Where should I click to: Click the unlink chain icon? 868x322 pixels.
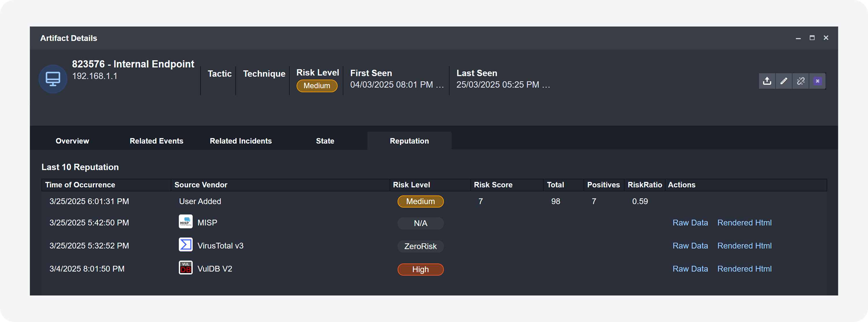(x=801, y=81)
